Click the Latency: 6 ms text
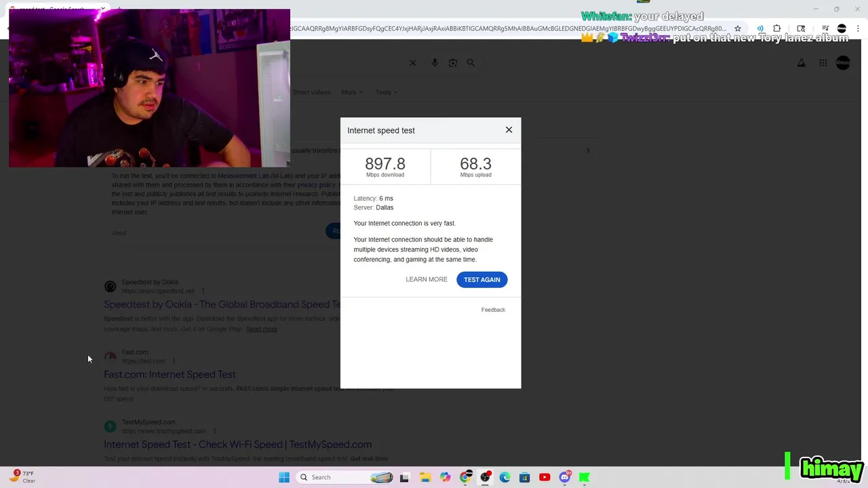Viewport: 868px width, 488px height. [373, 199]
